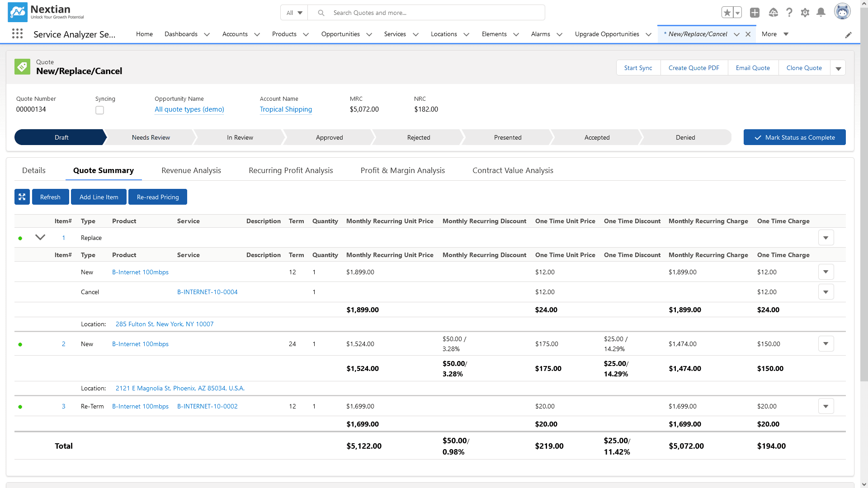Expand the dropdown arrow beside New B-Internet row

coord(826,272)
